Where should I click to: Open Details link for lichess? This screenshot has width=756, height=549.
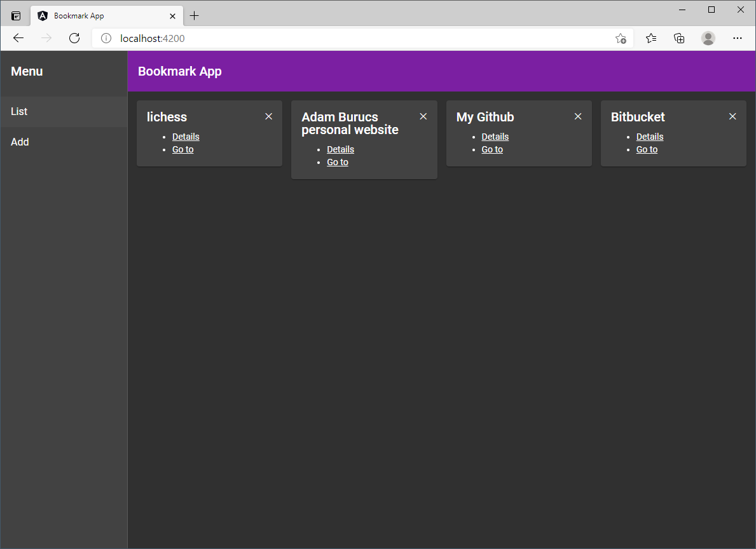click(x=186, y=137)
